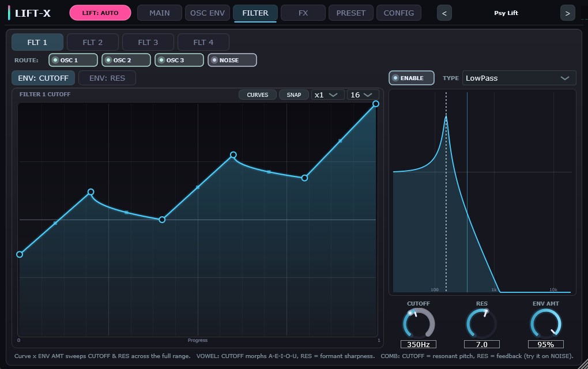This screenshot has height=369, width=588.
Task: Switch to the MAIN tab
Action: coord(160,13)
